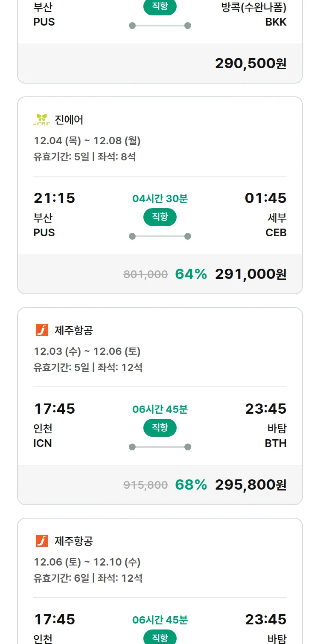Select the 295,800원 Jeju Air fare
Image resolution: width=320 pixels, height=644 pixels.
coord(250,485)
